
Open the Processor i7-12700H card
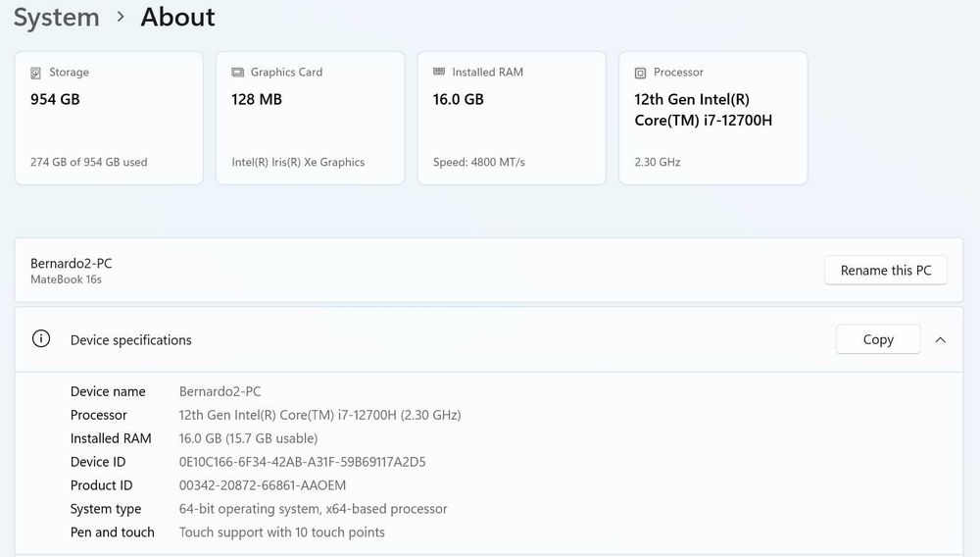[712, 118]
